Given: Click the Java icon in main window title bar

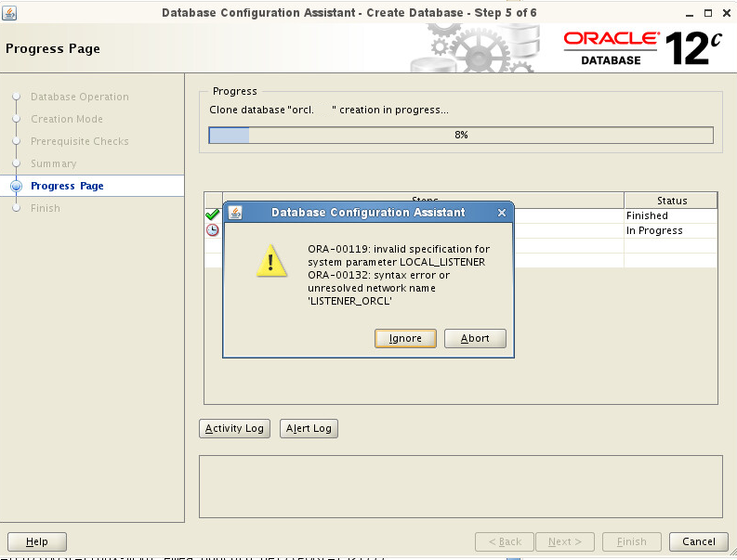Looking at the screenshot, I should [x=10, y=13].
